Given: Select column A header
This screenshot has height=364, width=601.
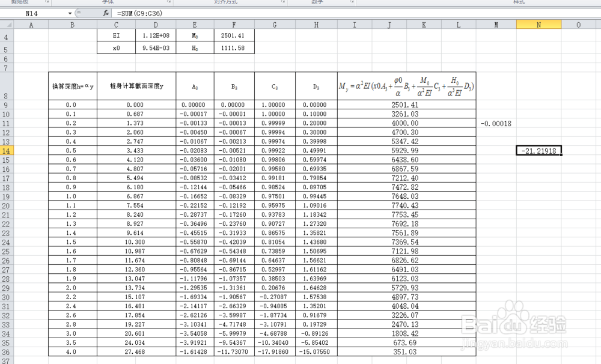Looking at the screenshot, I should coord(31,25).
